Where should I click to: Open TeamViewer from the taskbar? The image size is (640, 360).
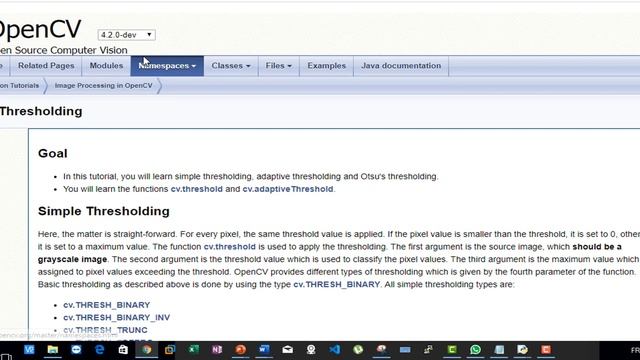tap(76, 350)
